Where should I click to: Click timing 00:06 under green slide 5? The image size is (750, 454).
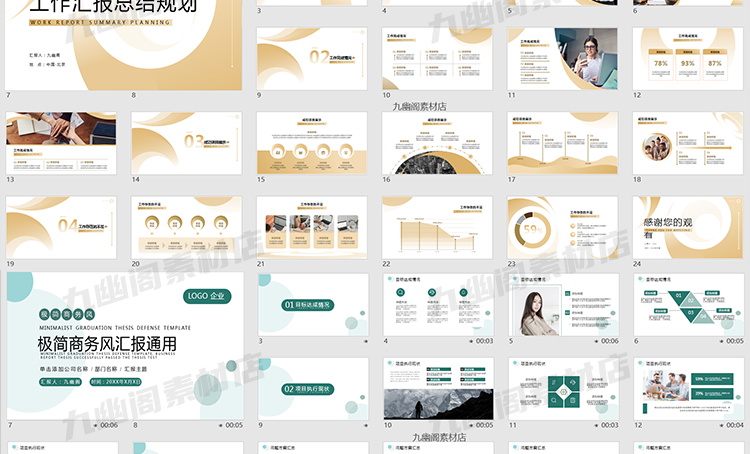tap(609, 341)
